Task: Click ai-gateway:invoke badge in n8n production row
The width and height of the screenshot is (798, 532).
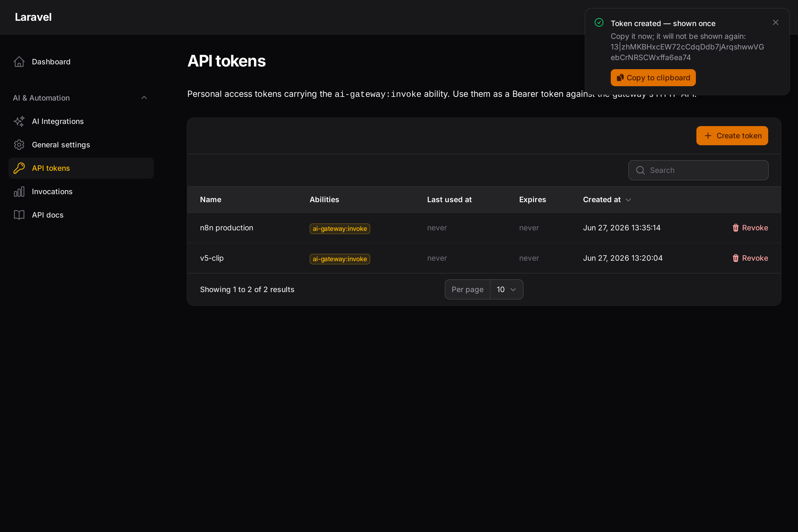Action: [x=340, y=229]
